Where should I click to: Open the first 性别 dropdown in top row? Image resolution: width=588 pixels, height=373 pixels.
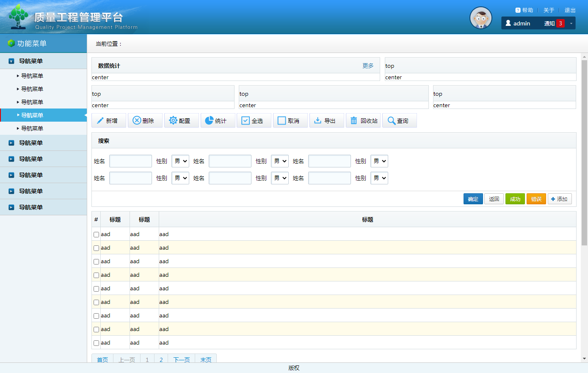180,161
